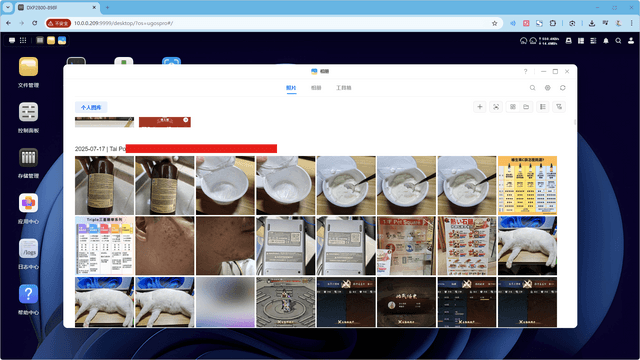Open the photo app settings gear
This screenshot has height=360, width=640.
pyautogui.click(x=548, y=88)
